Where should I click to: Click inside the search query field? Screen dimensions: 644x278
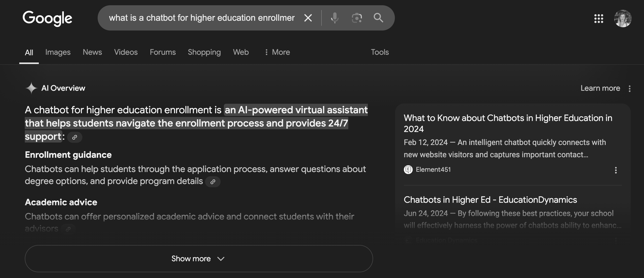202,18
